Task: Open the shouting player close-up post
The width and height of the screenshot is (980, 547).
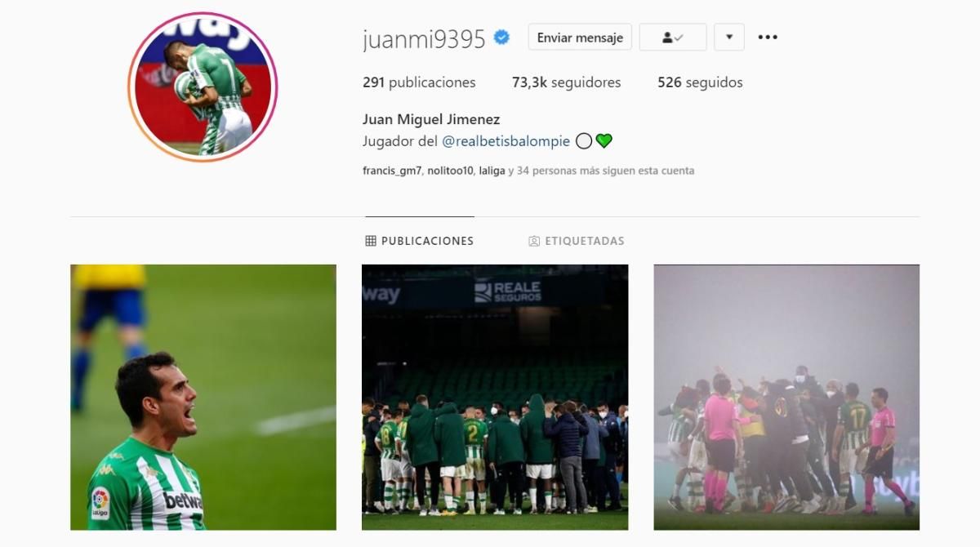Action: pos(203,397)
